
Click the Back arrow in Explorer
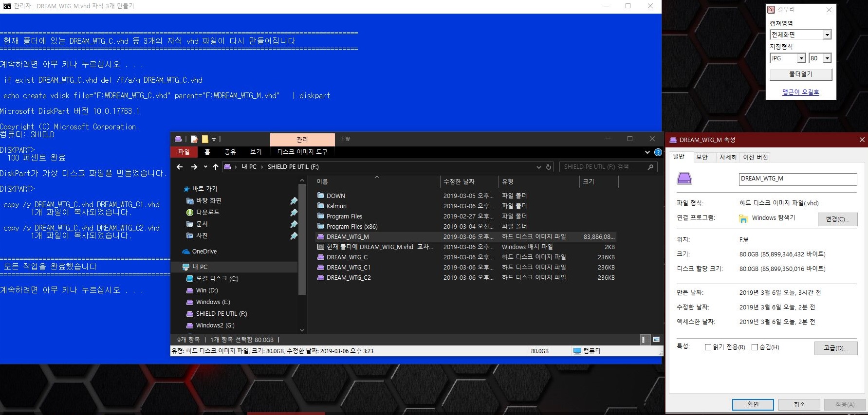(x=180, y=167)
